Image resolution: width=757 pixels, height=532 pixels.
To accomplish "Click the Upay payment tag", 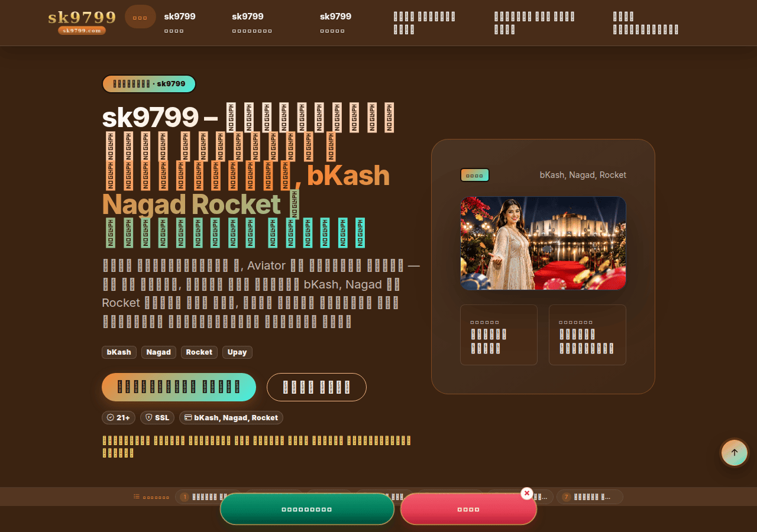I will tap(237, 352).
